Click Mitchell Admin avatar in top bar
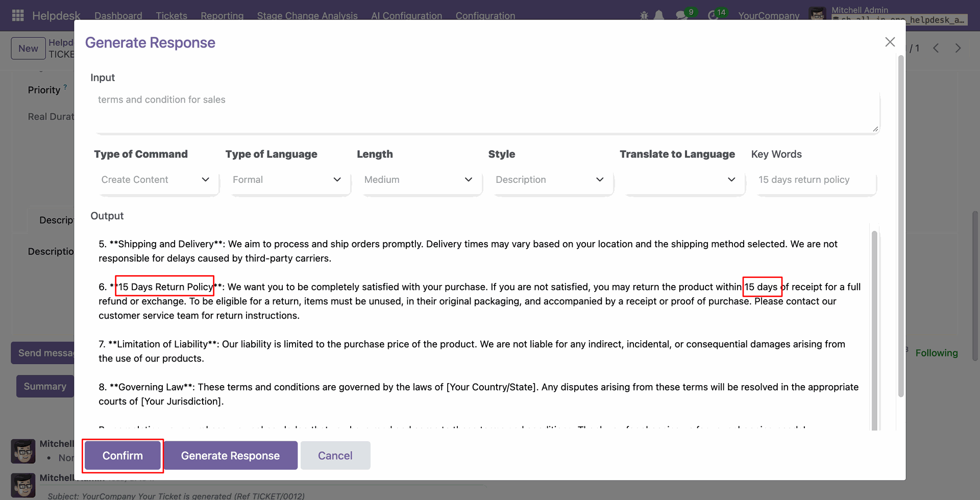Viewport: 980px width, 500px height. pyautogui.click(x=817, y=15)
